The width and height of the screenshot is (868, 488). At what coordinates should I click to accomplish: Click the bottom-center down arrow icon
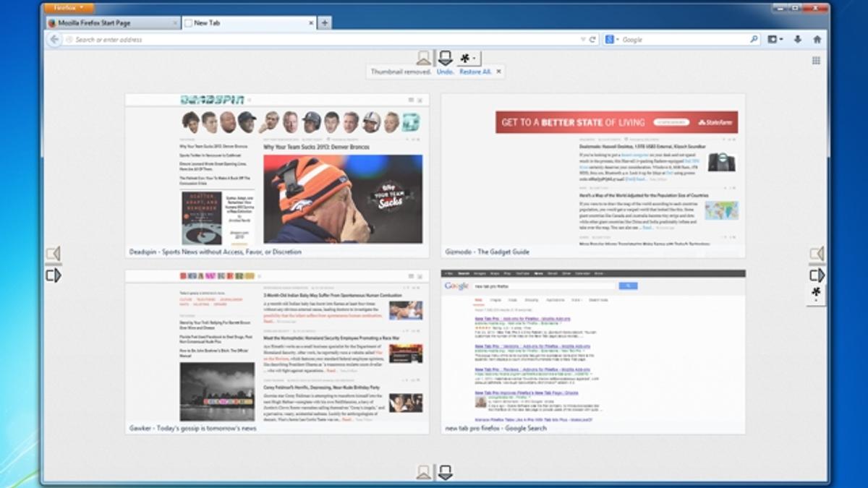click(446, 473)
